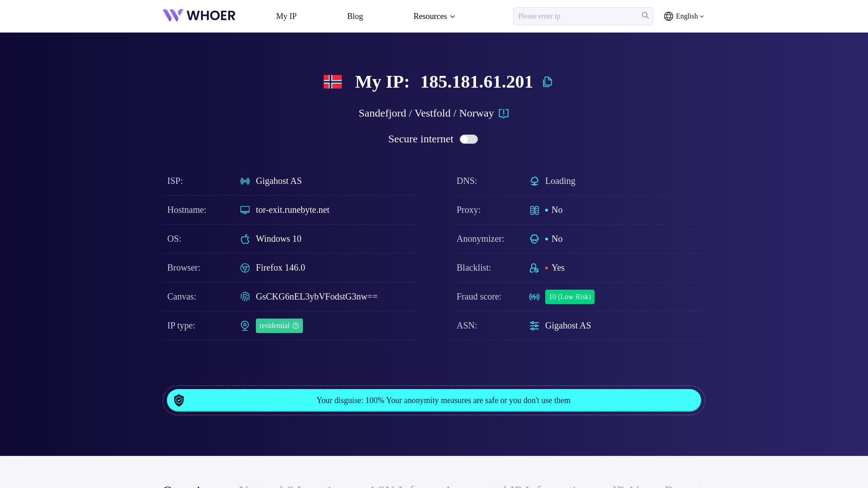Click the Norway flag icon
The height and width of the screenshot is (488, 868).
(333, 82)
